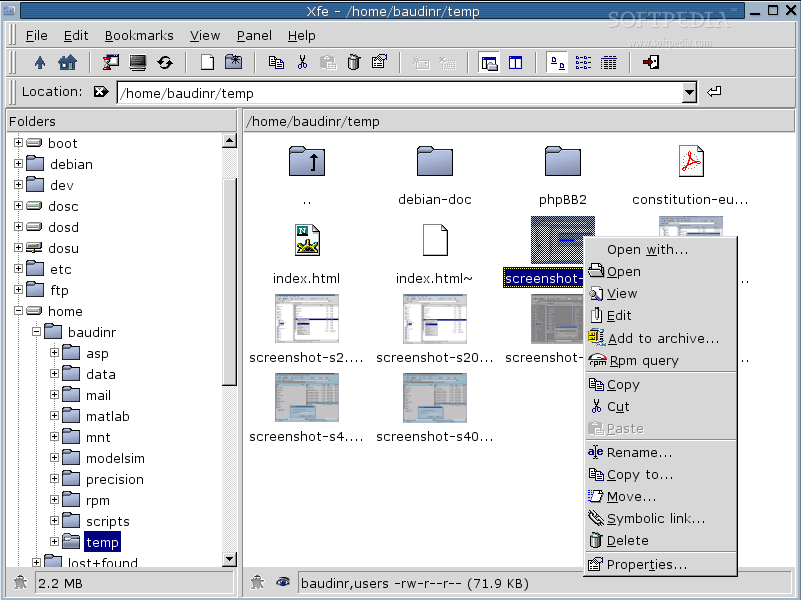Create new folder toolbar icon
This screenshot has width=801, height=600.
tap(233, 63)
